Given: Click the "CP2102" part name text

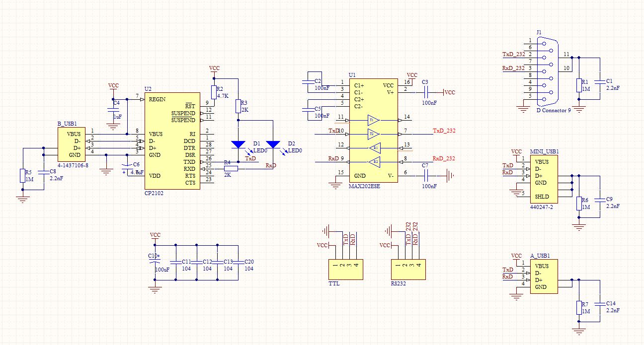Looking at the screenshot, I should [154, 194].
